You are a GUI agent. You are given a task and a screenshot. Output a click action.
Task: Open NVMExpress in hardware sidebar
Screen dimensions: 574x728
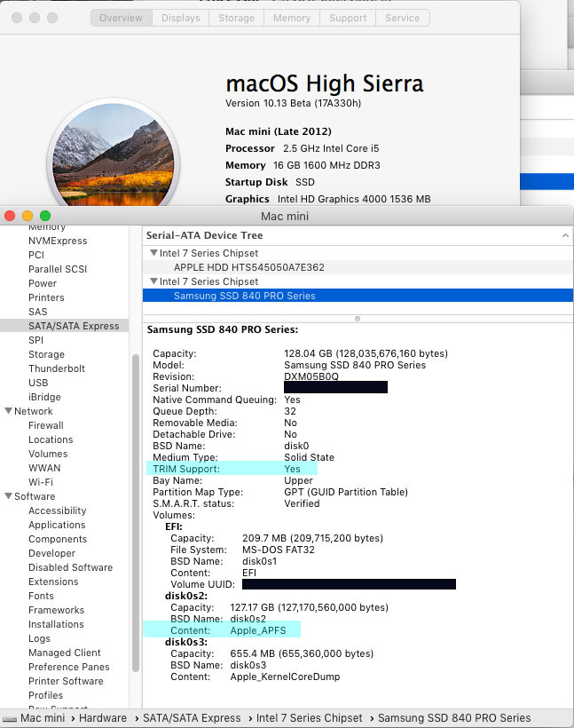(x=58, y=241)
